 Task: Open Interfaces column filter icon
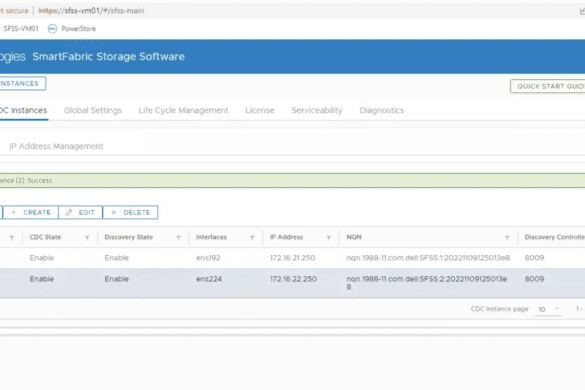click(252, 238)
